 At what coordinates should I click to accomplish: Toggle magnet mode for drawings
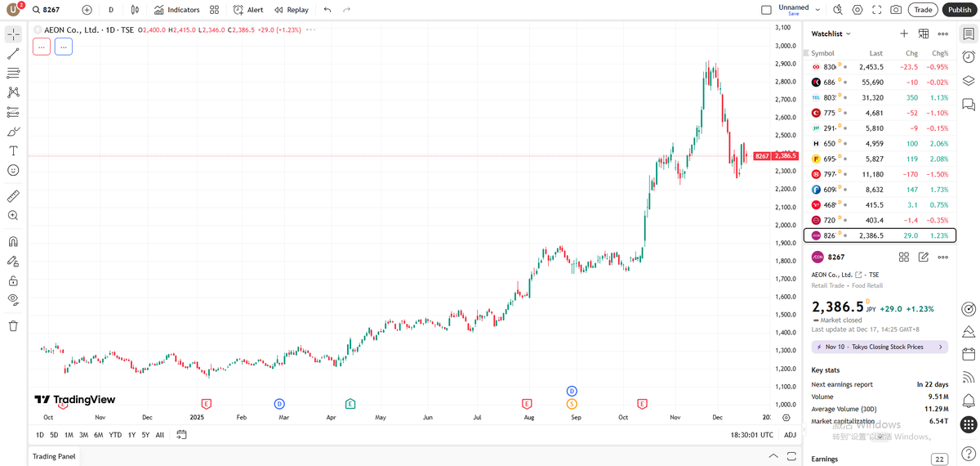(13, 242)
